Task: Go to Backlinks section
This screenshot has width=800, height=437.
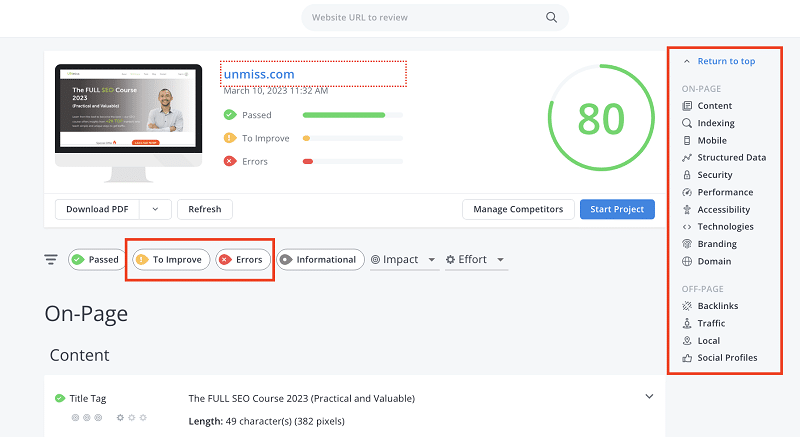Action: [717, 306]
